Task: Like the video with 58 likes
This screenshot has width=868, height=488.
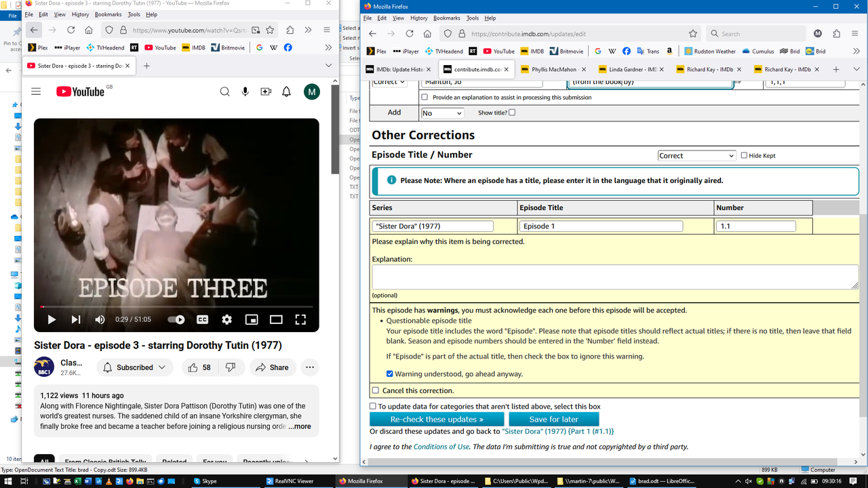Action: (199, 367)
